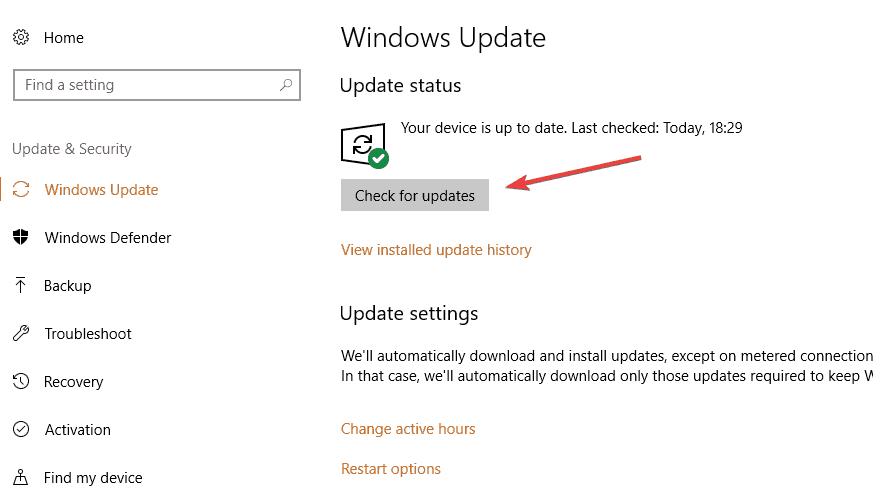Click the Find my device icon
The image size is (875, 494).
21,477
